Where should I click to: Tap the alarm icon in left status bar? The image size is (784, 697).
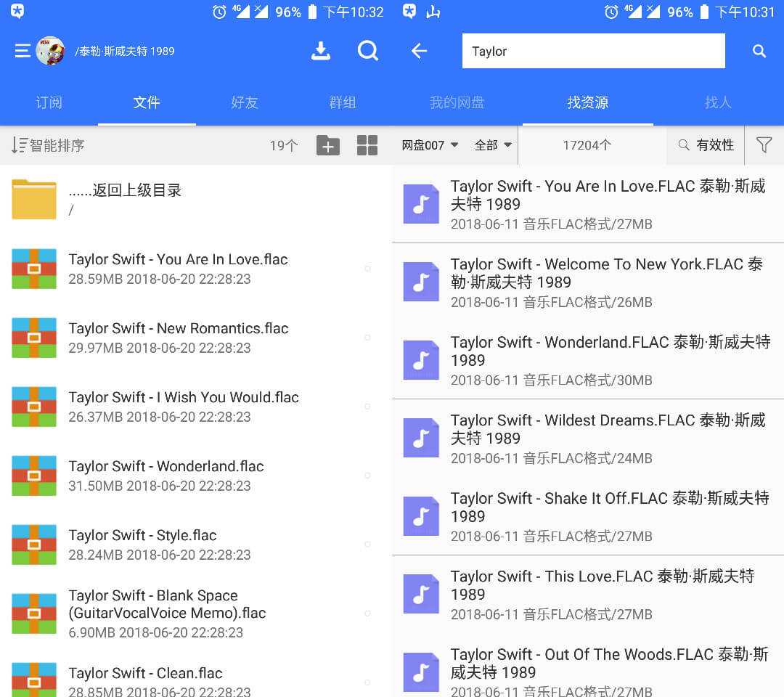(219, 12)
